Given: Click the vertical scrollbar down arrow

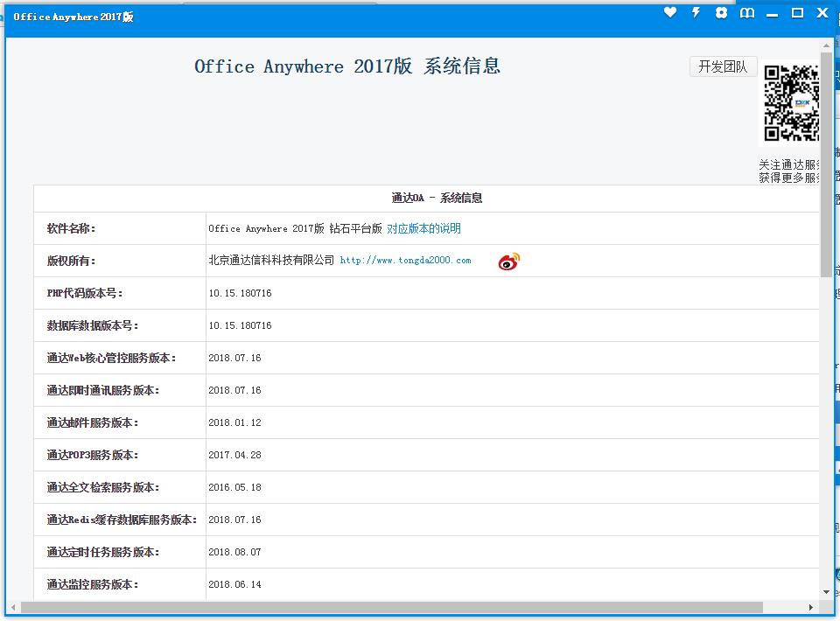Looking at the screenshot, I should (x=827, y=593).
